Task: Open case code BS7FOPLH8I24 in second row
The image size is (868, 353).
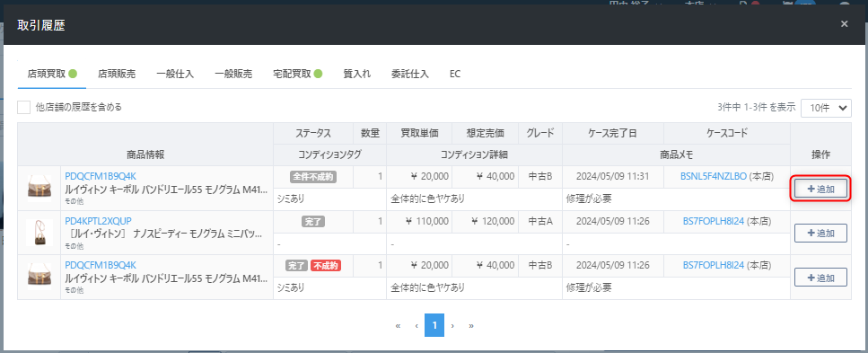Action: coord(714,221)
